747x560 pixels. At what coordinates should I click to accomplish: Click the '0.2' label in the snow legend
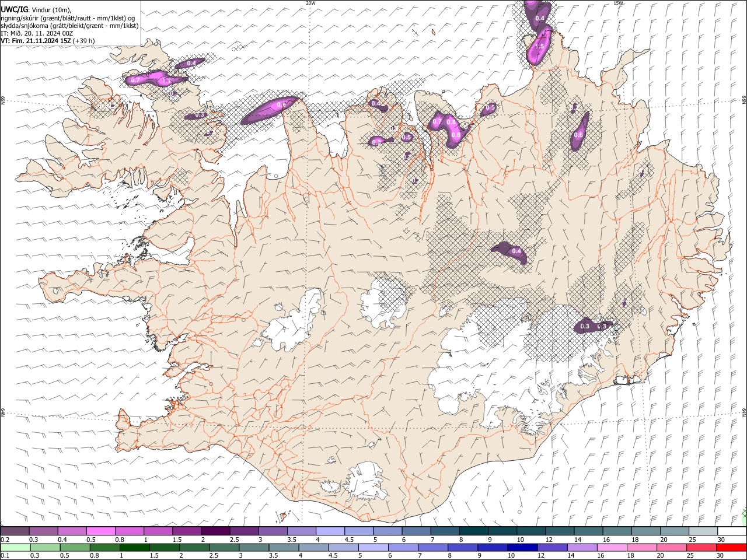[5, 540]
